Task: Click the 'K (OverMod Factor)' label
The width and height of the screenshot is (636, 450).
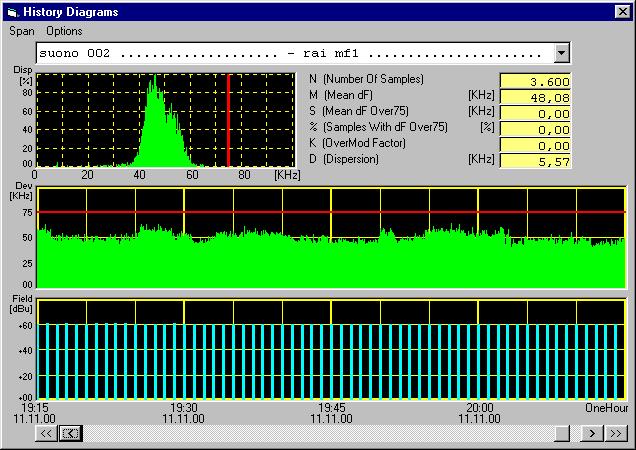Action: point(357,143)
